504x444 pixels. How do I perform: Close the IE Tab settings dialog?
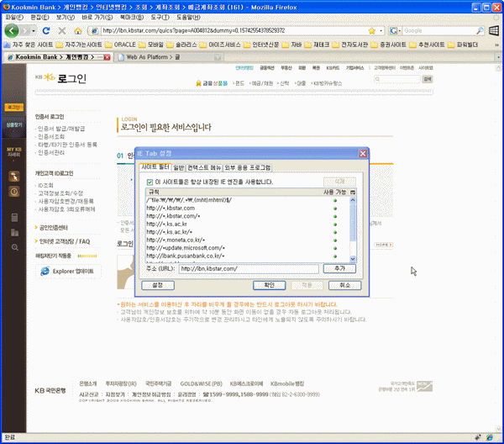(363, 154)
